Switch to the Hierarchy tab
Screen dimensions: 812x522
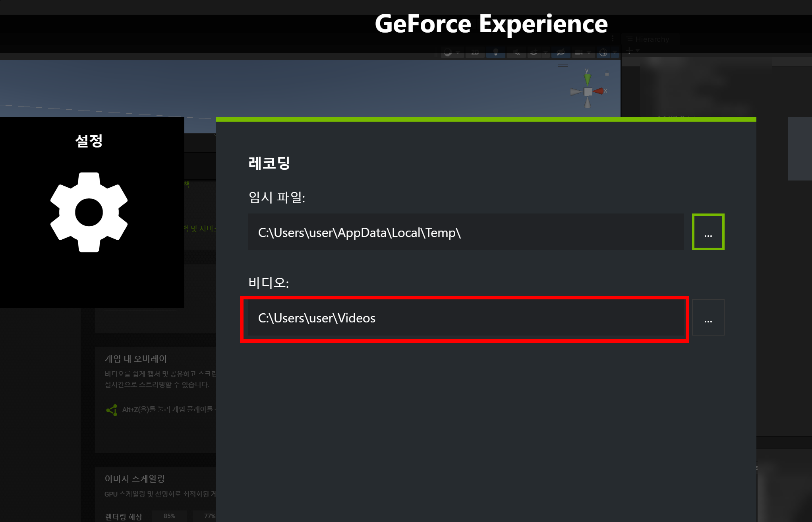click(649, 39)
